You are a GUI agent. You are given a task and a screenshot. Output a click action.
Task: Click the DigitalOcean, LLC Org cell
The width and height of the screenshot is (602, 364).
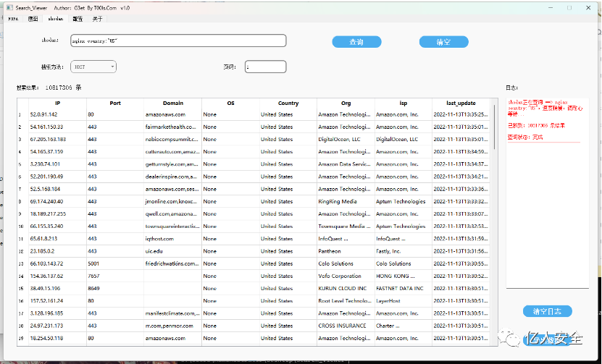[346, 139]
